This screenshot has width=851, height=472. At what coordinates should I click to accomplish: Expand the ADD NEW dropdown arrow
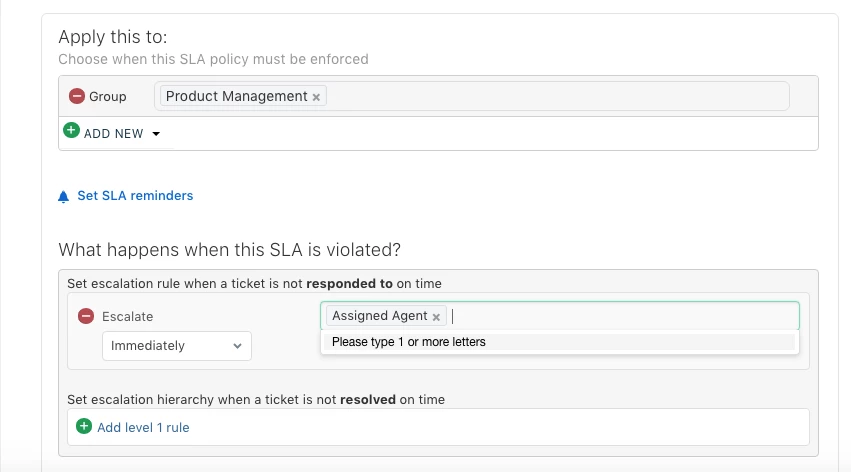[x=156, y=134]
